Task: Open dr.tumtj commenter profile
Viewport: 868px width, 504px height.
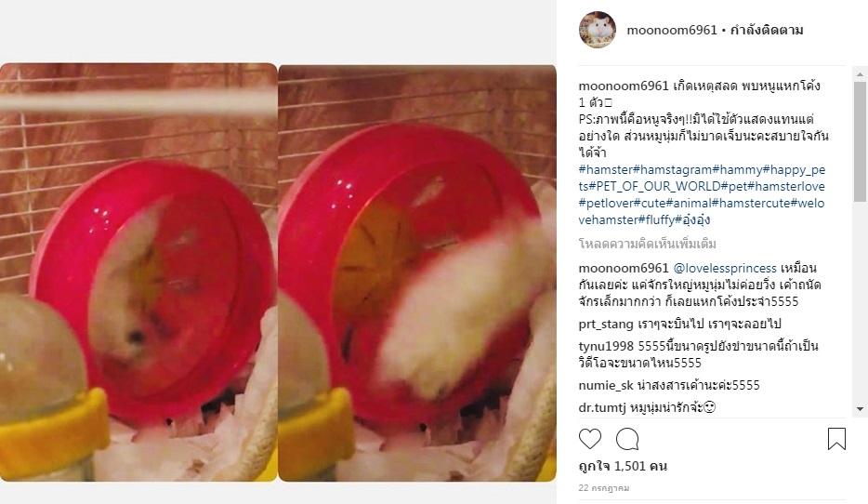Action: click(x=602, y=407)
